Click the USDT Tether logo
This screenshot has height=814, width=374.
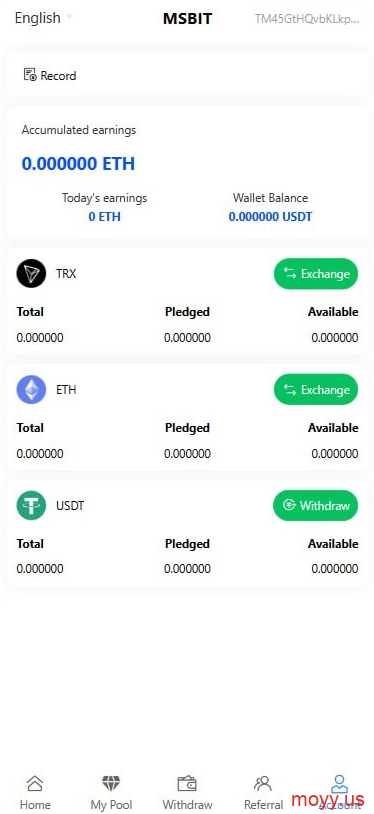(31, 505)
